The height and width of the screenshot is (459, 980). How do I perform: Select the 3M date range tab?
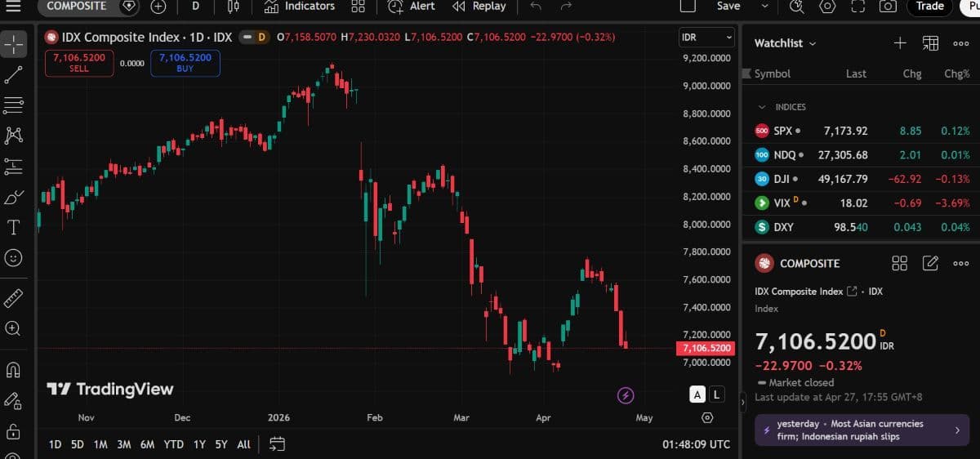coord(124,444)
